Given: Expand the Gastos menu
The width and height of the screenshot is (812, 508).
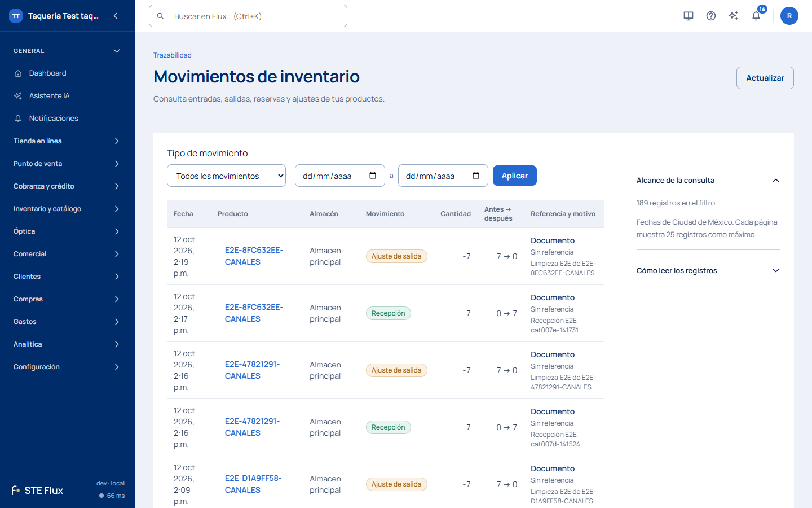Looking at the screenshot, I should click(68, 322).
